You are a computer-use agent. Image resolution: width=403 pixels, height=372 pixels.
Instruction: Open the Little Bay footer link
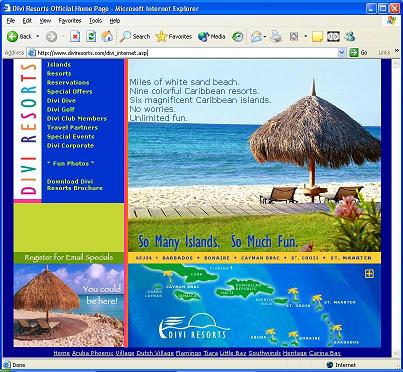pos(233,353)
